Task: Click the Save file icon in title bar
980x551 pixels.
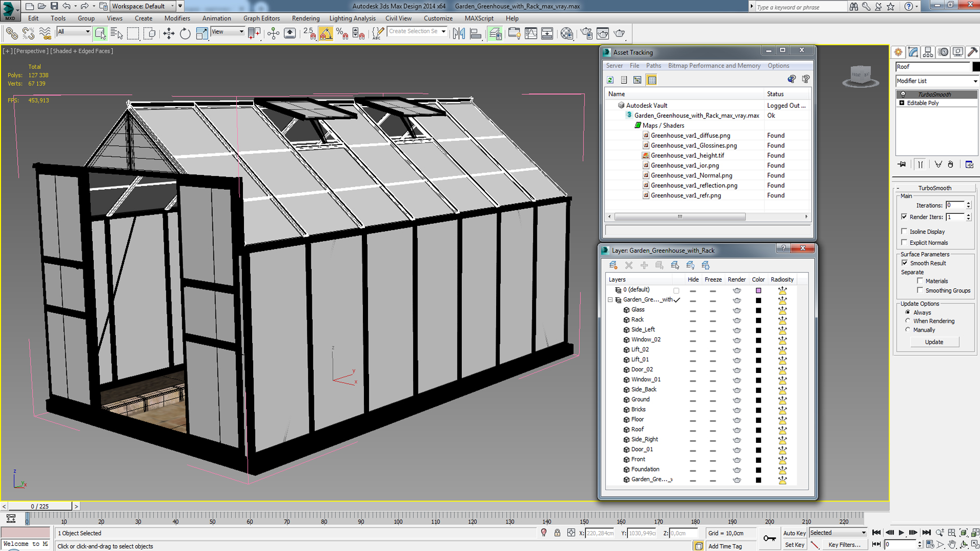Action: 54,6
